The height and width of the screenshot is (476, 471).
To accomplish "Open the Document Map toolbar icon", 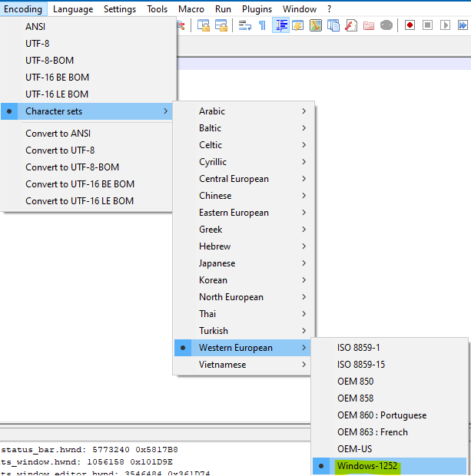I will [x=316, y=25].
